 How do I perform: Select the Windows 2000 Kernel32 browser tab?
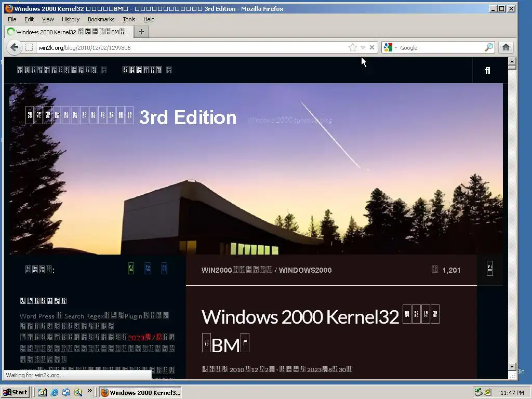click(x=69, y=32)
